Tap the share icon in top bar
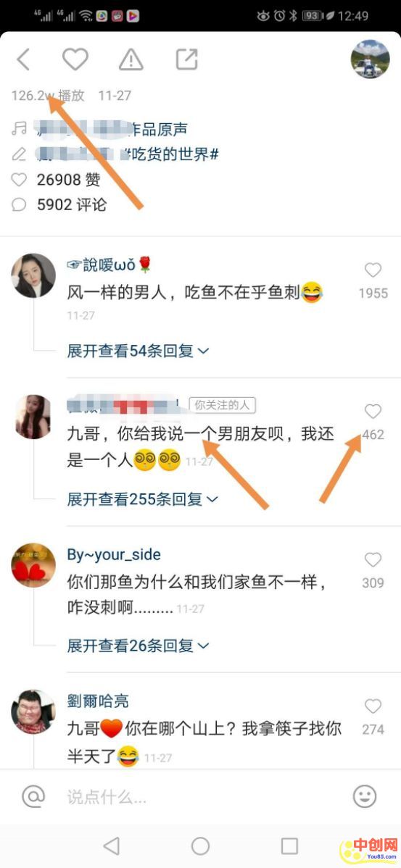The image size is (401, 868). (x=186, y=59)
